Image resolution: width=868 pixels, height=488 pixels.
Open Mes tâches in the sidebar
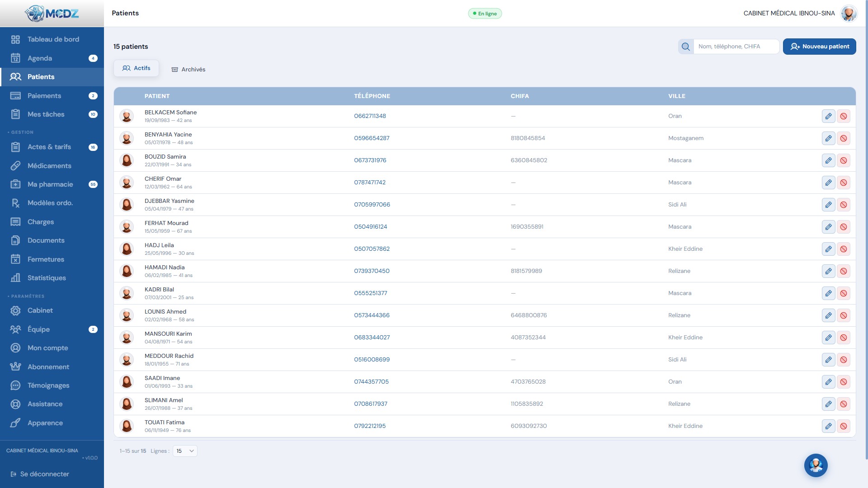[x=52, y=114]
